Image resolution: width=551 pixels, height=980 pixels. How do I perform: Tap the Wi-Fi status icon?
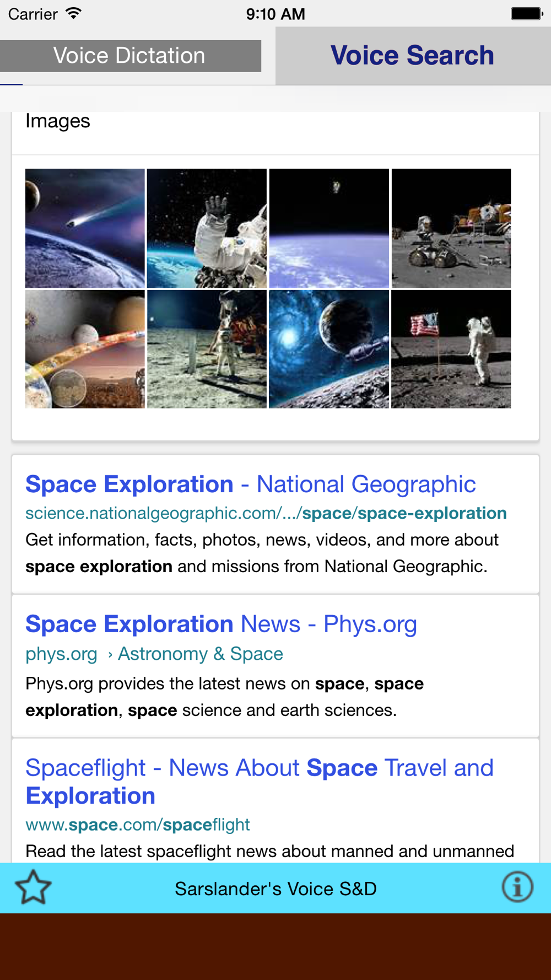click(x=73, y=13)
